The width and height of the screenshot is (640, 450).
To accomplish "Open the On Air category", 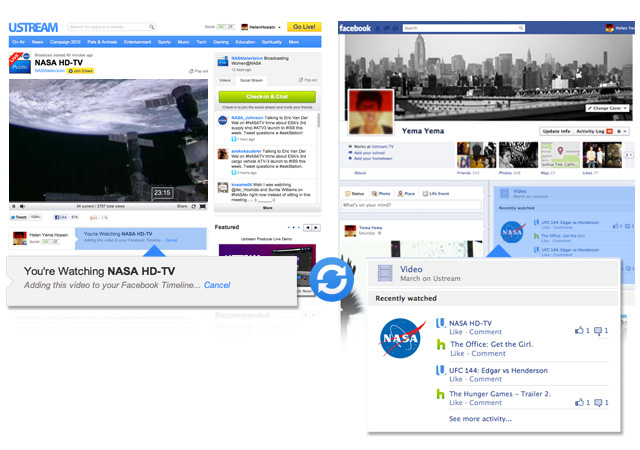I will [x=18, y=42].
